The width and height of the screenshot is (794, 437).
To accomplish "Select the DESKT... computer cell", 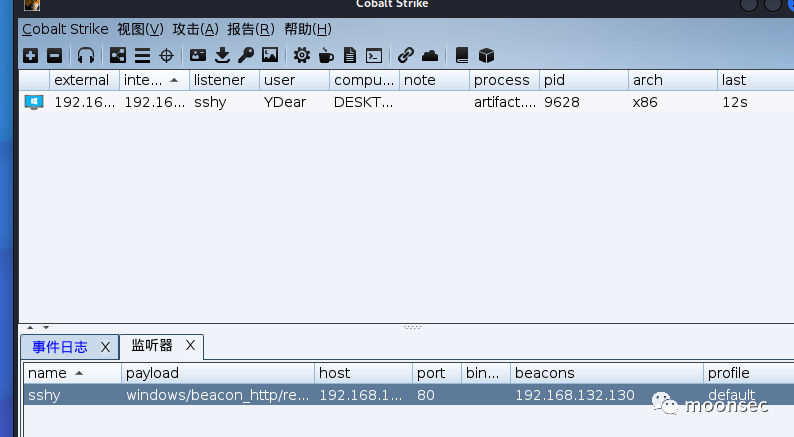I will coord(363,102).
